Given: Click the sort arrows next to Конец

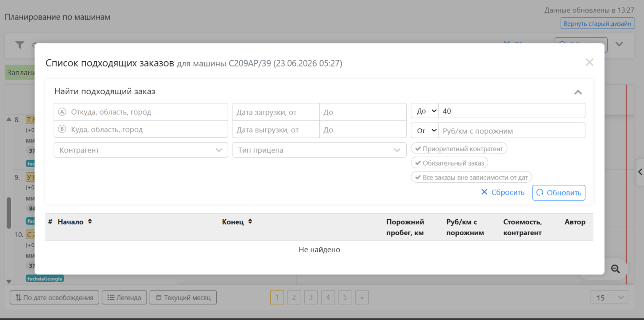Looking at the screenshot, I should point(250,222).
